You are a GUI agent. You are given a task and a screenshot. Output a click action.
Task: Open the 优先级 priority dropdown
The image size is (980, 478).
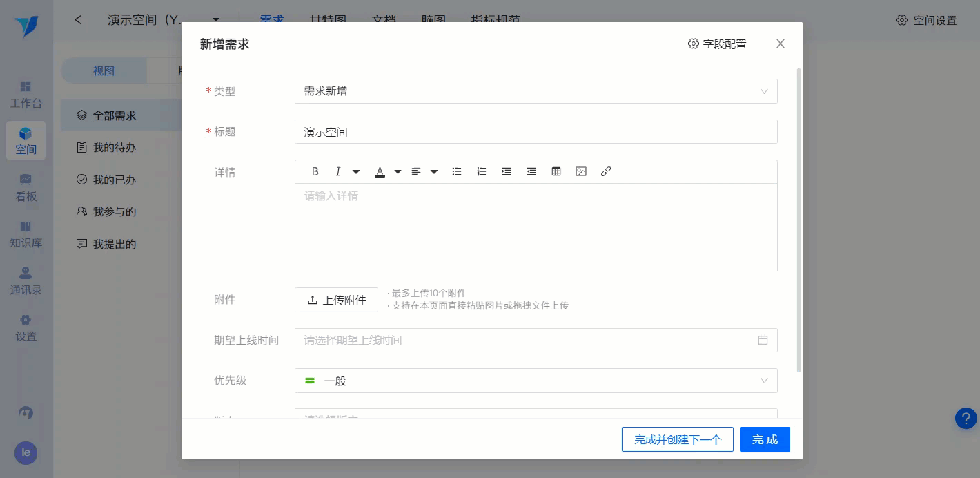coord(536,381)
